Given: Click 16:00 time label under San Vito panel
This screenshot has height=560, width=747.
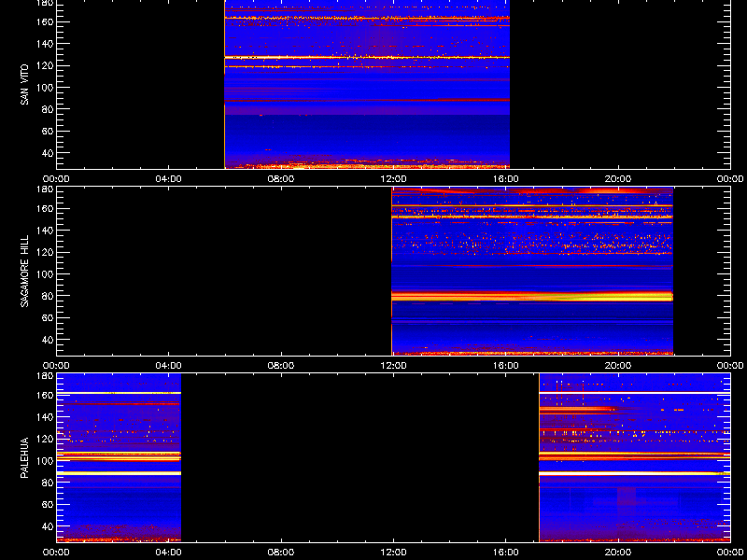Looking at the screenshot, I should click(505, 179).
